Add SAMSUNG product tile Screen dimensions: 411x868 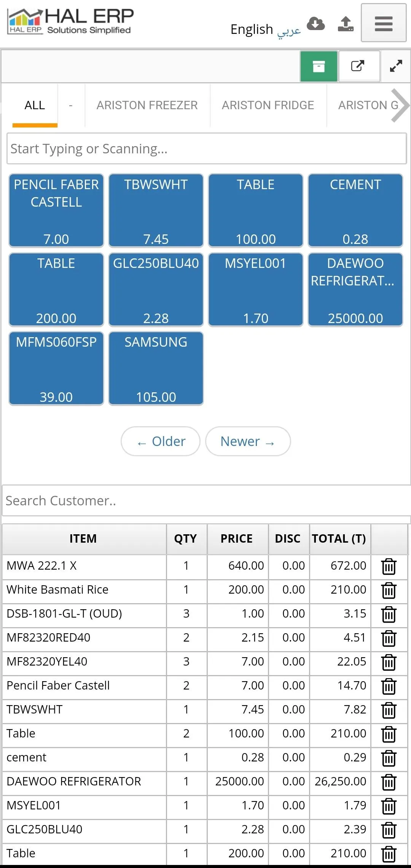[x=156, y=368]
